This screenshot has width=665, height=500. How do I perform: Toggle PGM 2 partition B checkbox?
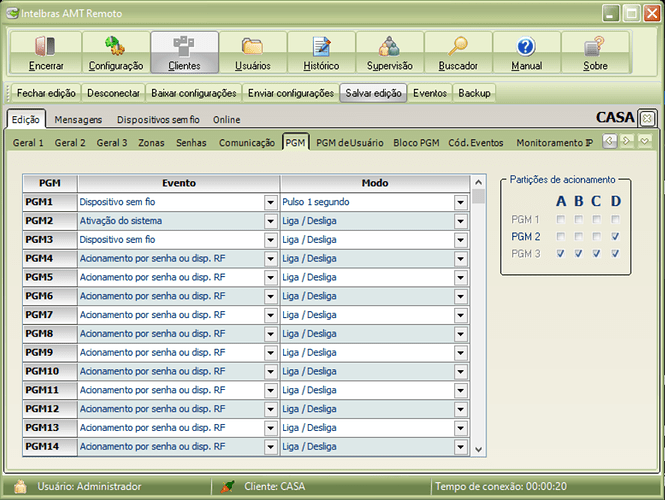coord(578,236)
